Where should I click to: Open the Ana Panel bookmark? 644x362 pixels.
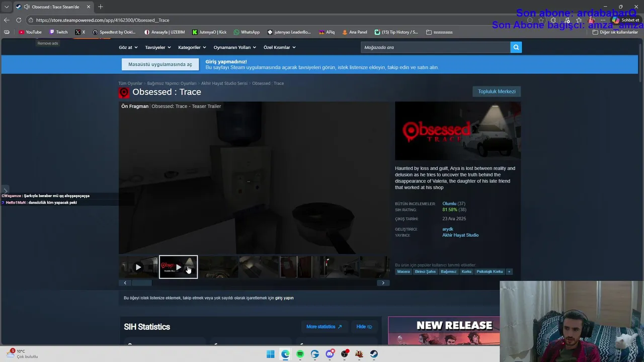pos(355,32)
